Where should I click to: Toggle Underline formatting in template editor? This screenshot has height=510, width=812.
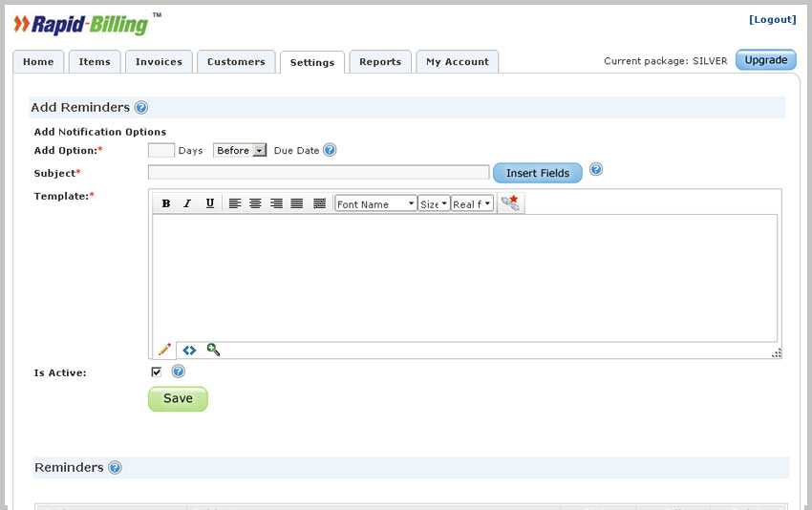point(210,203)
